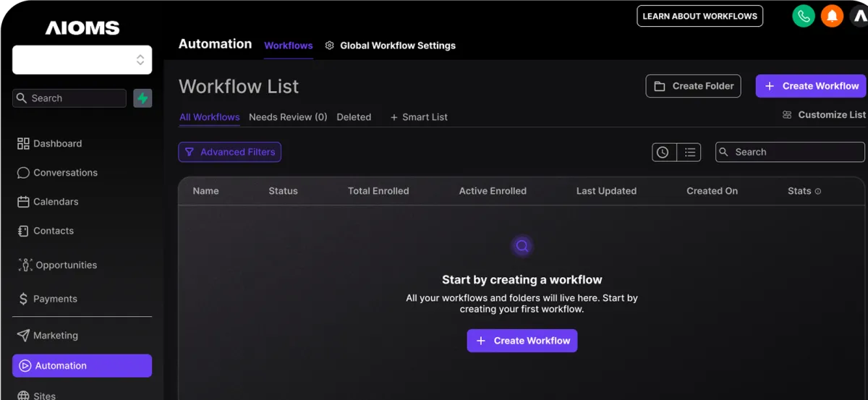Click the green lightning quick-actions icon

(x=142, y=98)
